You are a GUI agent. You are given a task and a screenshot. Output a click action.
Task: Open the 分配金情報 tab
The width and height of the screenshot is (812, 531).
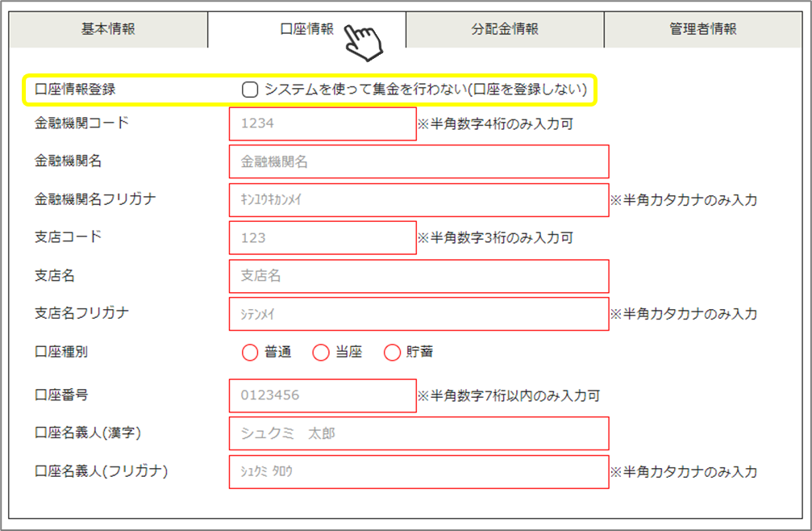point(505,29)
